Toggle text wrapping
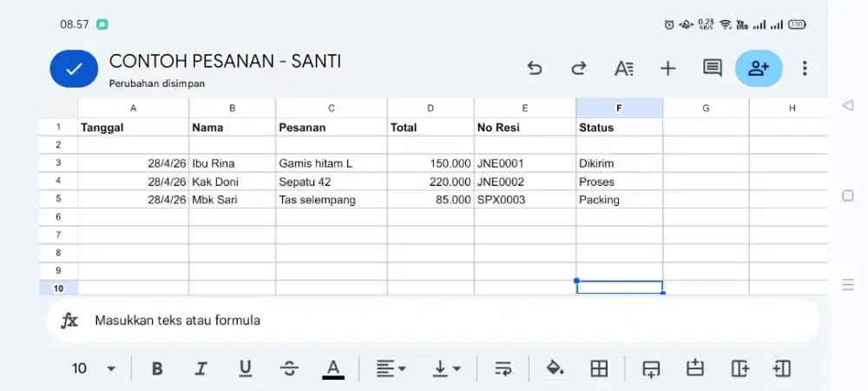 [x=503, y=369]
